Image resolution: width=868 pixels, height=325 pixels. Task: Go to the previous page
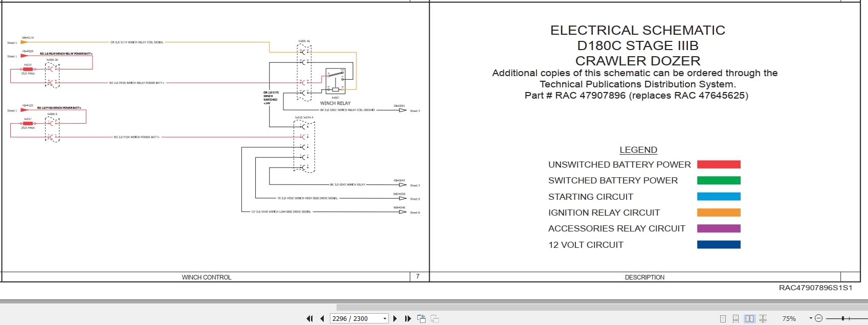[x=322, y=318]
